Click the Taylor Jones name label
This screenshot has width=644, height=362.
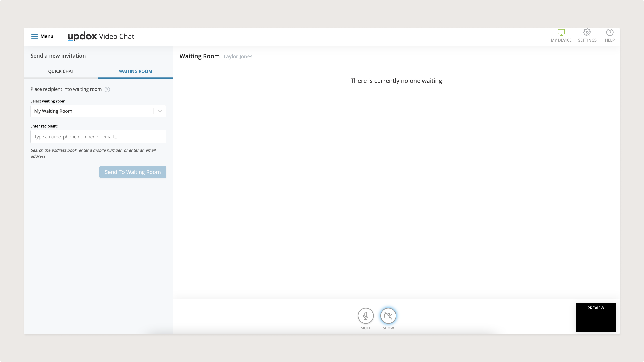[237, 56]
